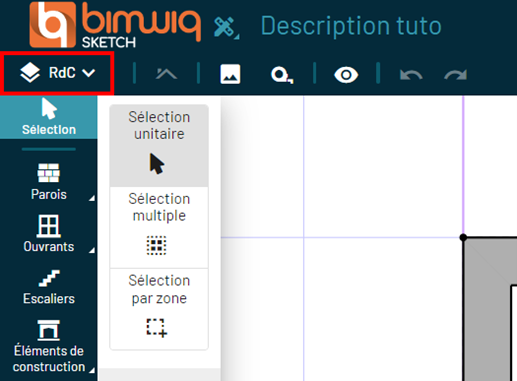The image size is (517, 381).
Task: Select the measuring tape tool icon
Action: point(282,75)
